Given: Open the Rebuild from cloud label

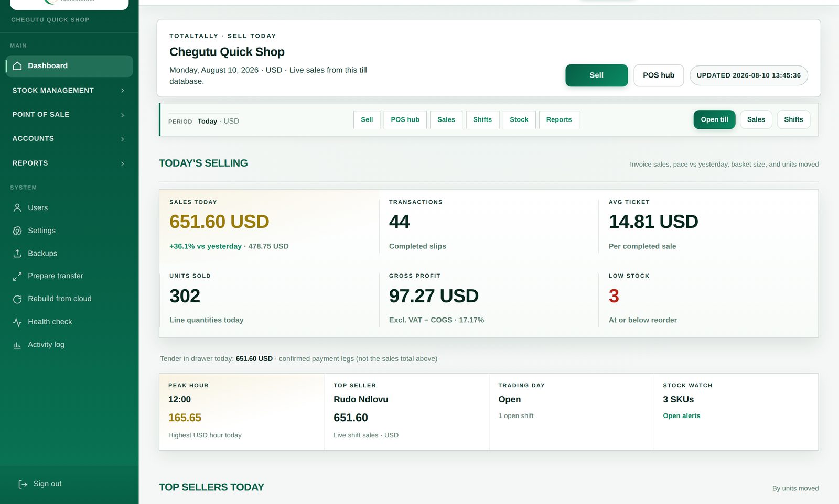Looking at the screenshot, I should click(x=60, y=299).
